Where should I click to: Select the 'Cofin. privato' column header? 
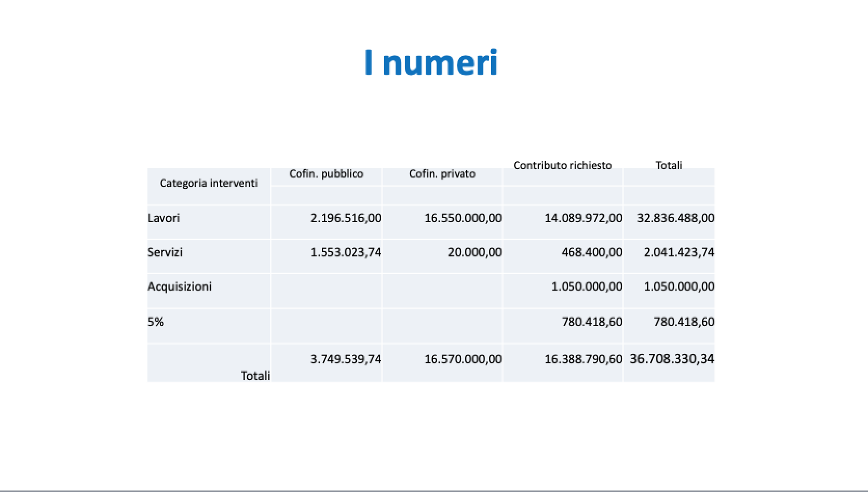click(442, 174)
